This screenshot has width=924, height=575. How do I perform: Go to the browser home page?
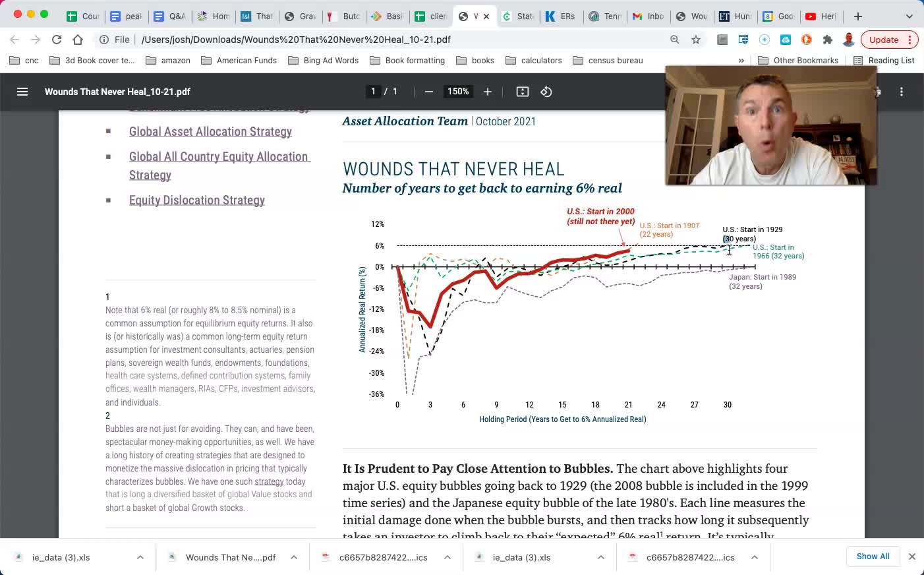click(x=78, y=40)
